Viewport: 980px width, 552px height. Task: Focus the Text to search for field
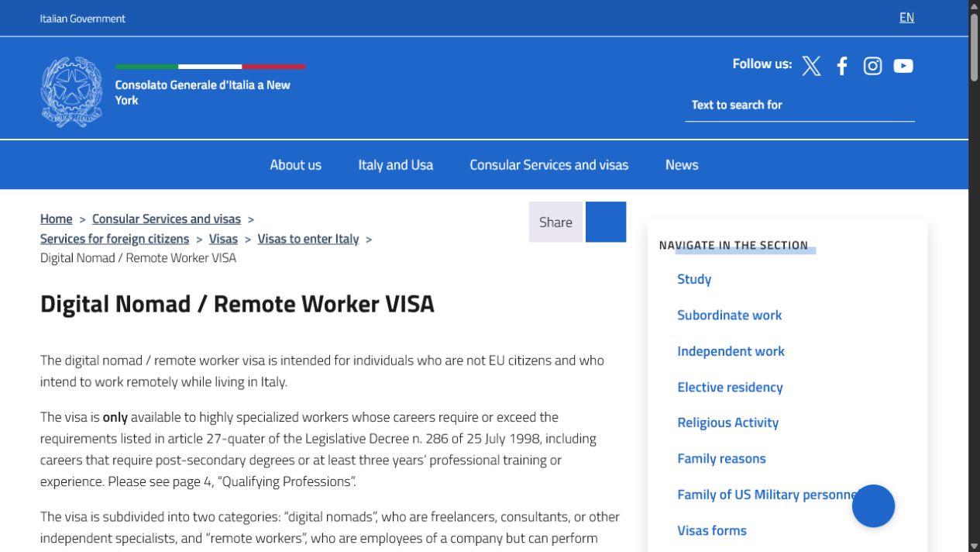pos(799,105)
